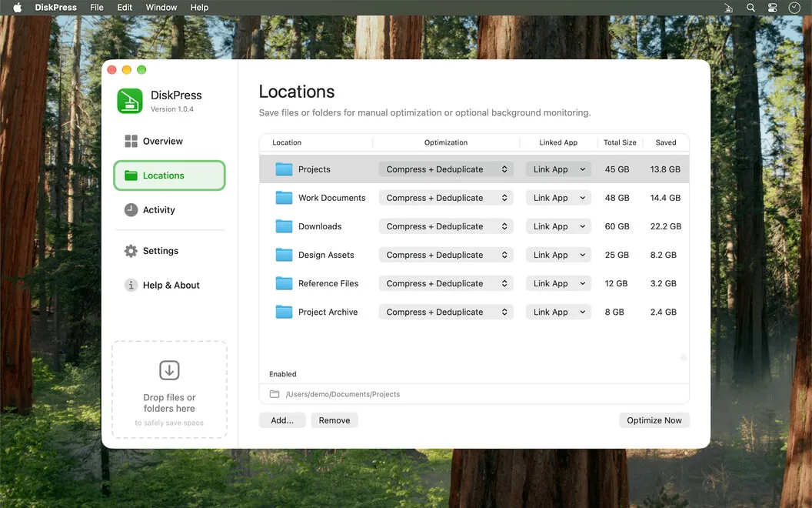Expand Link App dropdown for Downloads
The width and height of the screenshot is (812, 508).
click(558, 226)
